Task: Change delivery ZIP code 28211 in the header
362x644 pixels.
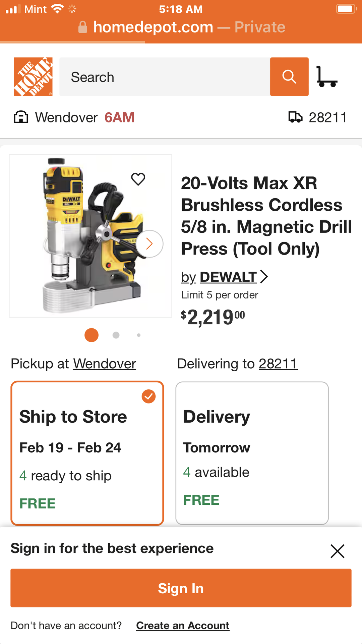Action: (x=327, y=117)
